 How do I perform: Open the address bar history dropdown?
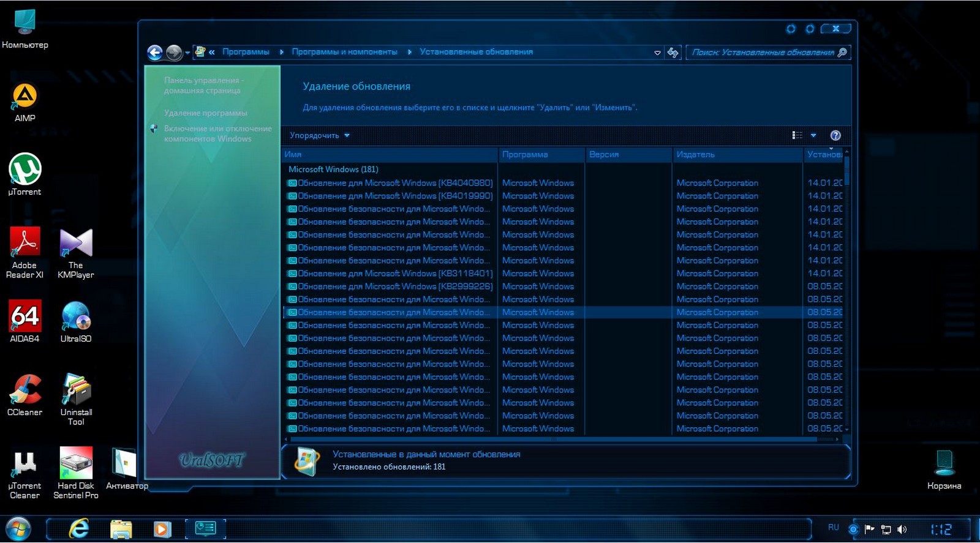click(657, 53)
